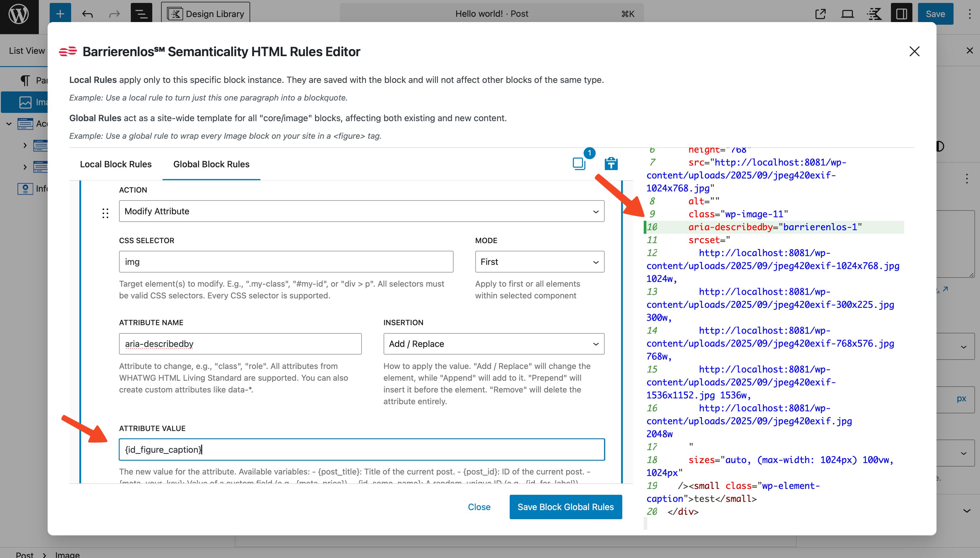Open the Mode dropdown set to First
Image resolution: width=980 pixels, height=558 pixels.
(539, 262)
